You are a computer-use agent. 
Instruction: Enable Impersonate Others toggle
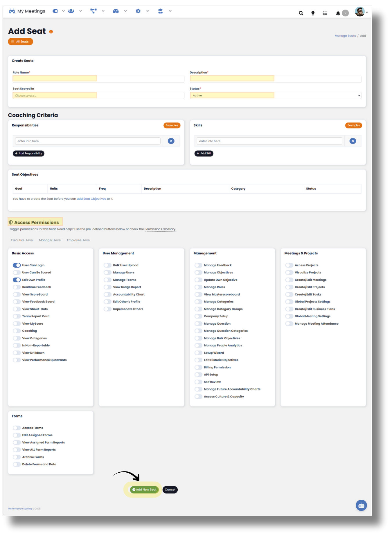coord(107,309)
